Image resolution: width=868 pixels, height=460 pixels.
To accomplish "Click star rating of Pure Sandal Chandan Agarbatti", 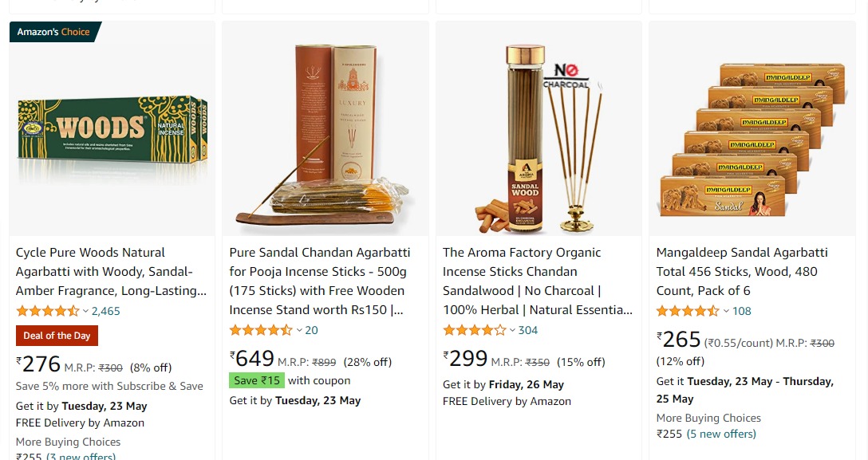I will pos(261,330).
